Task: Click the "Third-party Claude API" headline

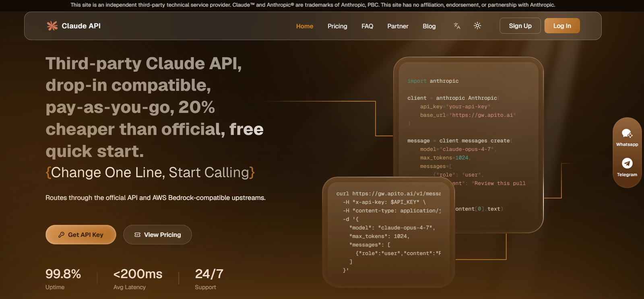Action: [x=155, y=107]
